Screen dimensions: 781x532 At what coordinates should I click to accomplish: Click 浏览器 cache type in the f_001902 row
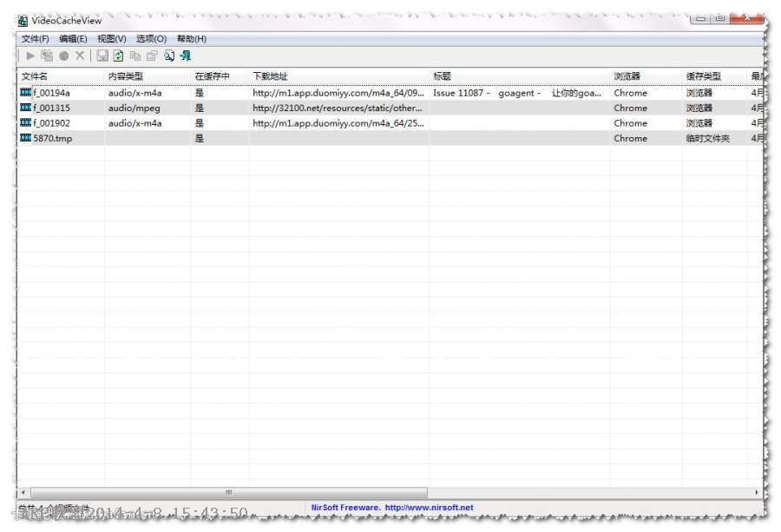coord(699,122)
